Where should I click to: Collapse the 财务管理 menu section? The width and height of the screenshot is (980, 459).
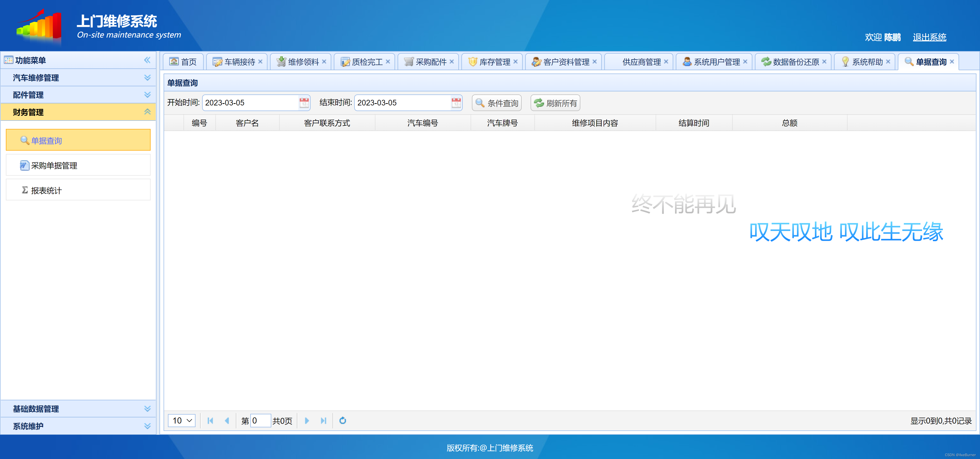click(147, 112)
